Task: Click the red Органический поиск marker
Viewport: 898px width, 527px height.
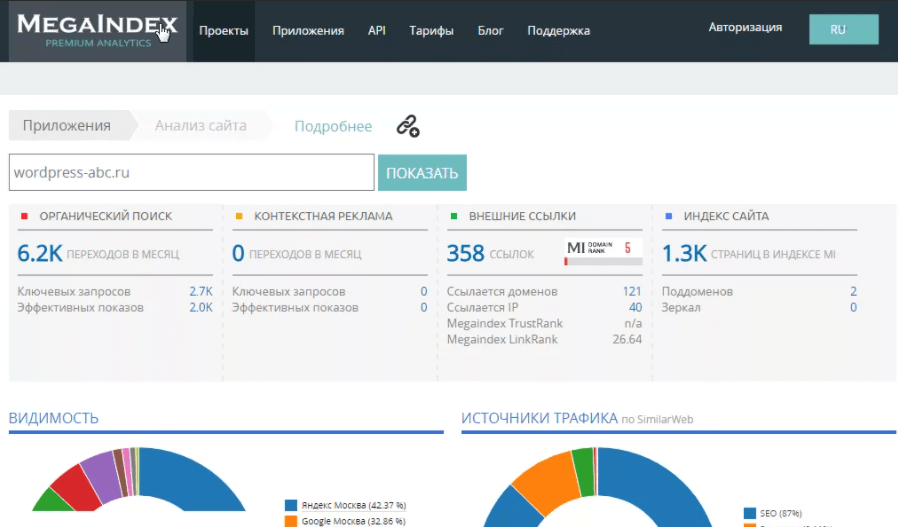Action: (24, 216)
